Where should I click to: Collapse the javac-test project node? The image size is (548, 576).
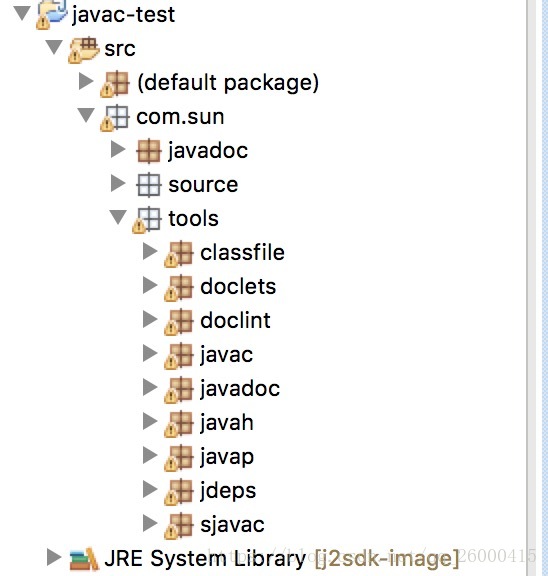pos(22,13)
